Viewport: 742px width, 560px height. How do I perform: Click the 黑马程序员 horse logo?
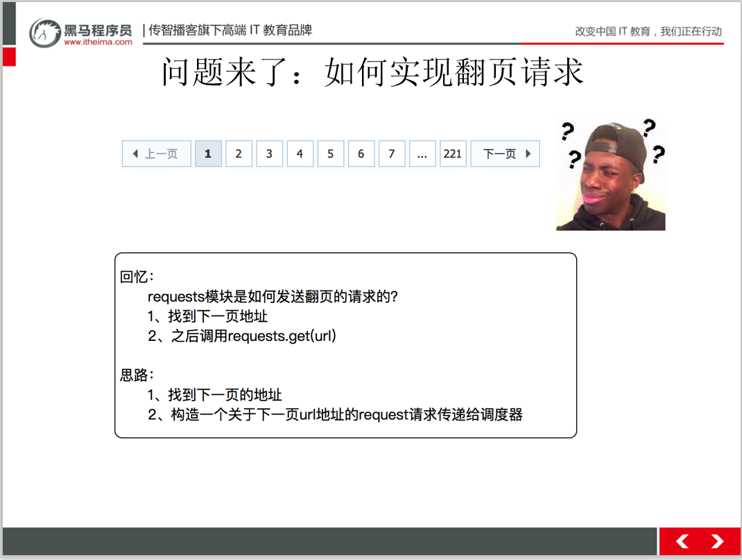(x=44, y=33)
